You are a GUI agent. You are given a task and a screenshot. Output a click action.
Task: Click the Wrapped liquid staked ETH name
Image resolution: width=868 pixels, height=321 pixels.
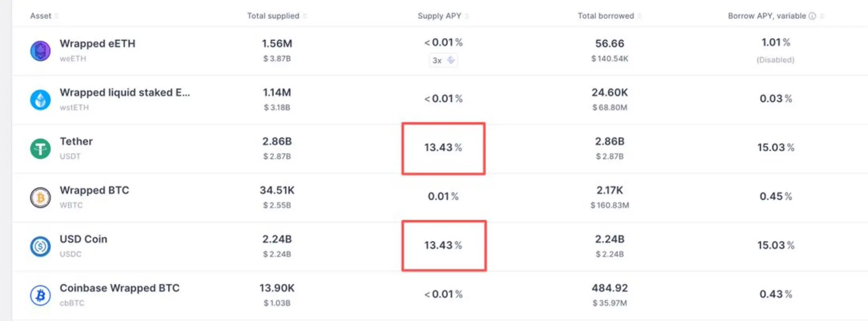pos(125,93)
